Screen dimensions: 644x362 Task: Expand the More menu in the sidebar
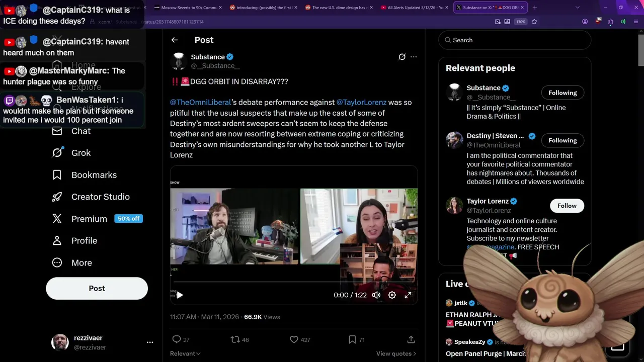[x=72, y=263]
